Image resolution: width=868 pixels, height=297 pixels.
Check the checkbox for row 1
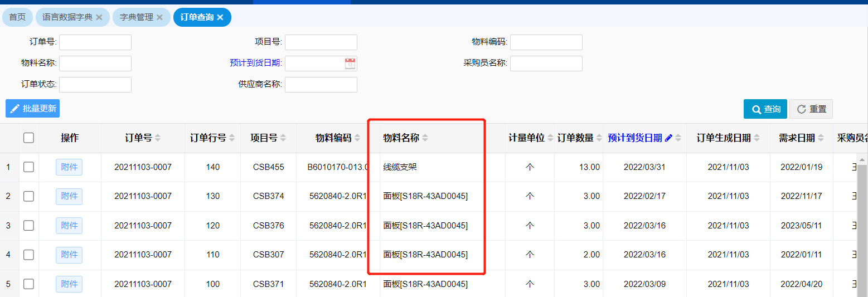28,167
